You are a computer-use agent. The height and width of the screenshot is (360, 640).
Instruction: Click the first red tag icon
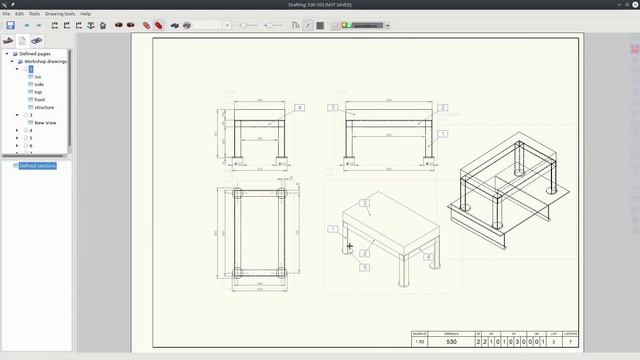coord(147,25)
